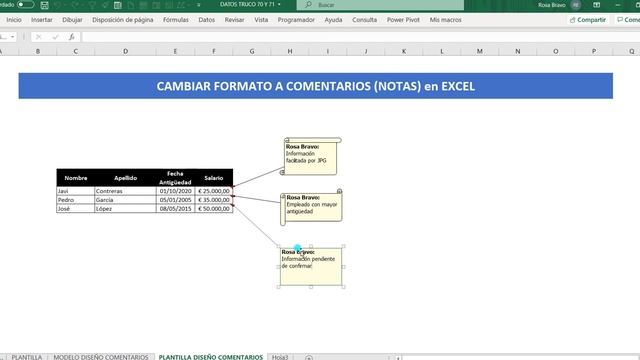Select column H header
The image size is (640, 360).
(290, 51)
